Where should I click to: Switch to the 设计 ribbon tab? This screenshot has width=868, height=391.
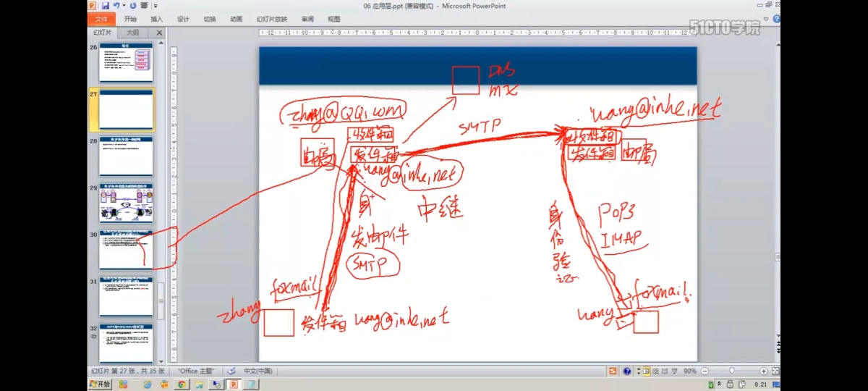(183, 19)
